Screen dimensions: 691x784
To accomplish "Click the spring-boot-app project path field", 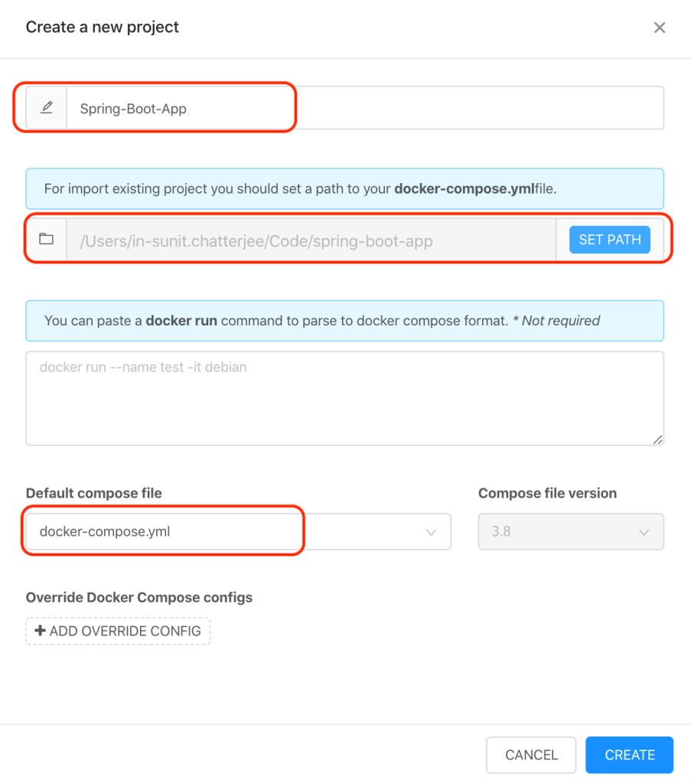I will tap(311, 240).
